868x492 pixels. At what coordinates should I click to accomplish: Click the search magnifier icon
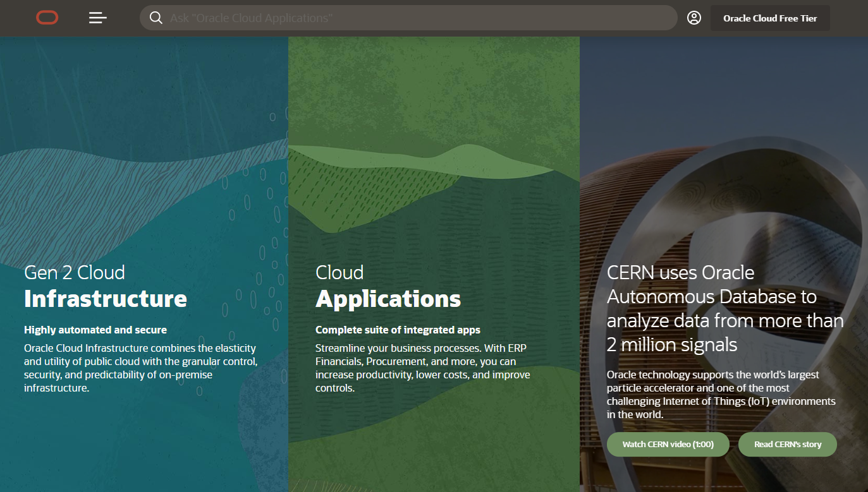point(156,18)
